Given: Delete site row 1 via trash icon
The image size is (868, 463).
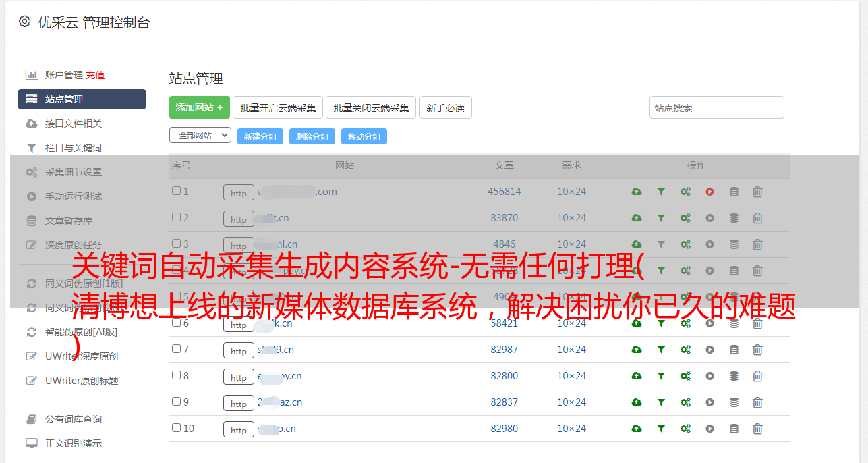Looking at the screenshot, I should pos(757,192).
